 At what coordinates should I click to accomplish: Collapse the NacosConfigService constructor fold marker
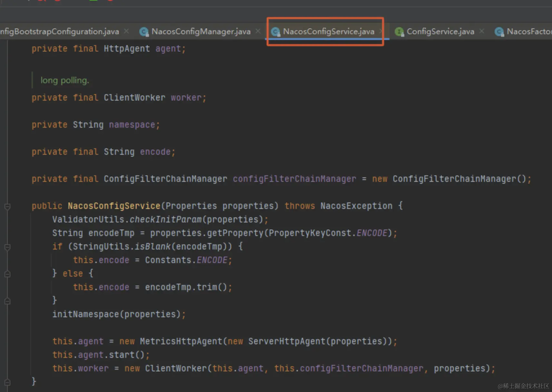coord(7,206)
